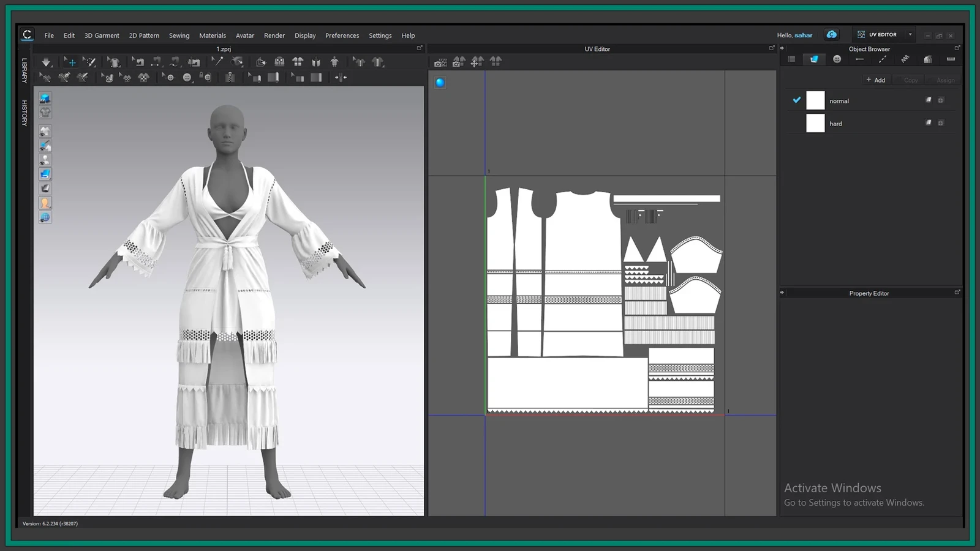Open the HISTORY side tab
This screenshot has width=980, height=551.
tap(24, 113)
